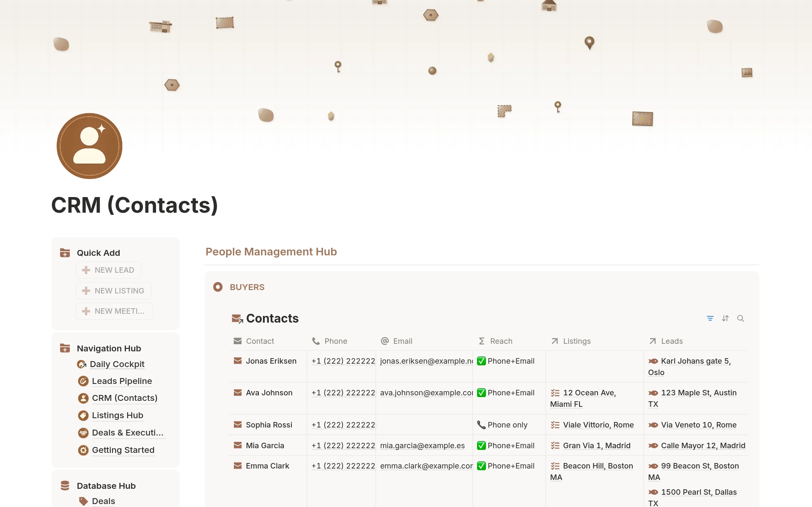
Task: Click mia.garcia@example.es email cell
Action: (x=424, y=446)
